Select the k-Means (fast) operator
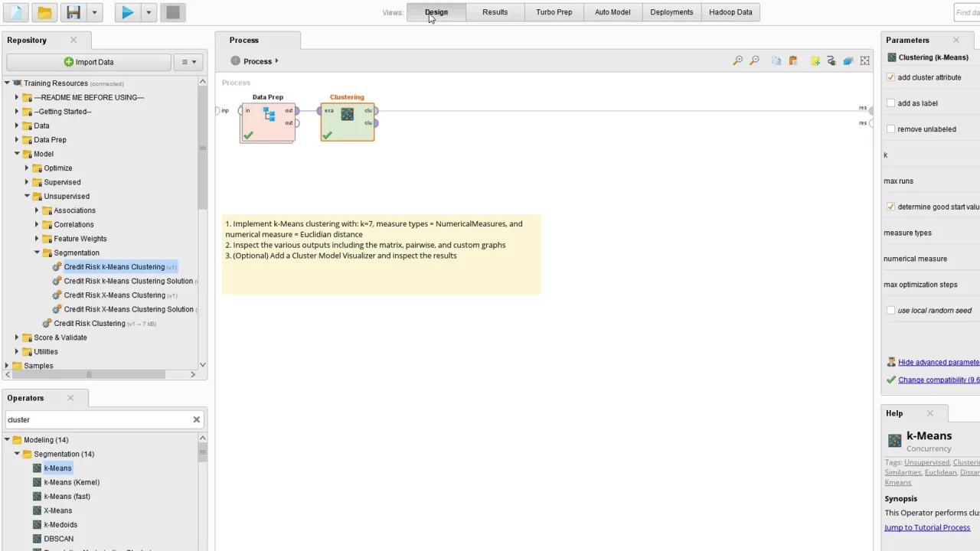 point(67,497)
